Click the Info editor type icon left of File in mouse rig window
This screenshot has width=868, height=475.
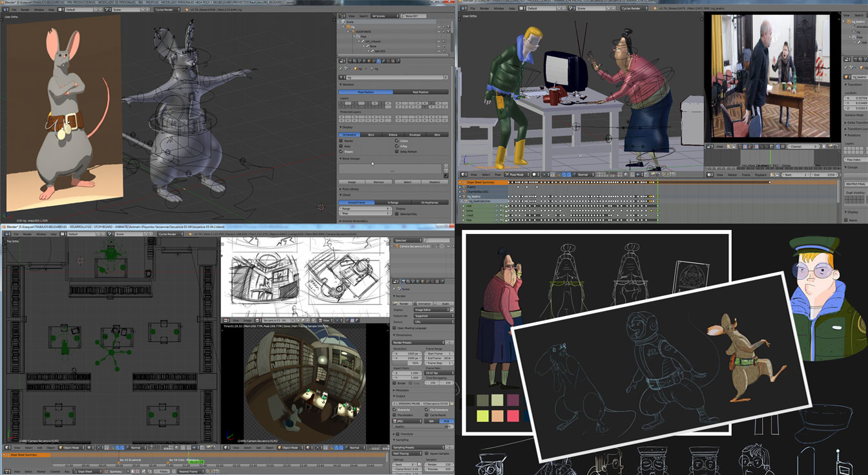click(x=5, y=10)
